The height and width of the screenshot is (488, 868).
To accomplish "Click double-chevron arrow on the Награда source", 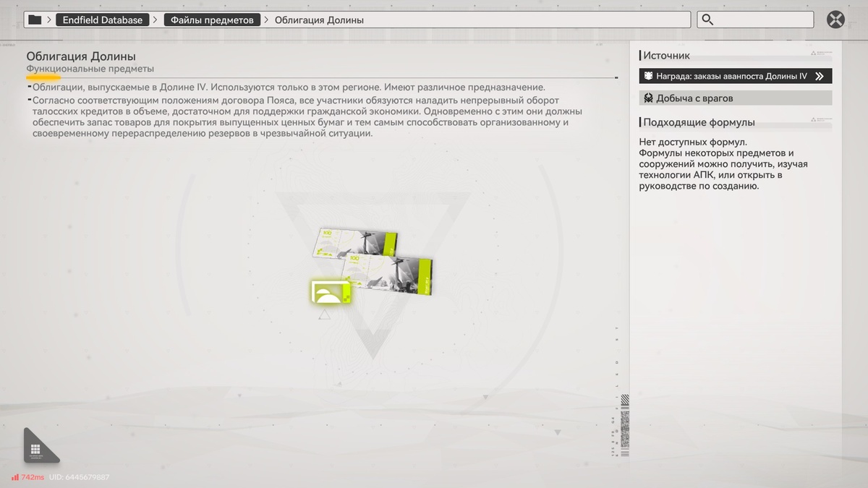I will (820, 76).
